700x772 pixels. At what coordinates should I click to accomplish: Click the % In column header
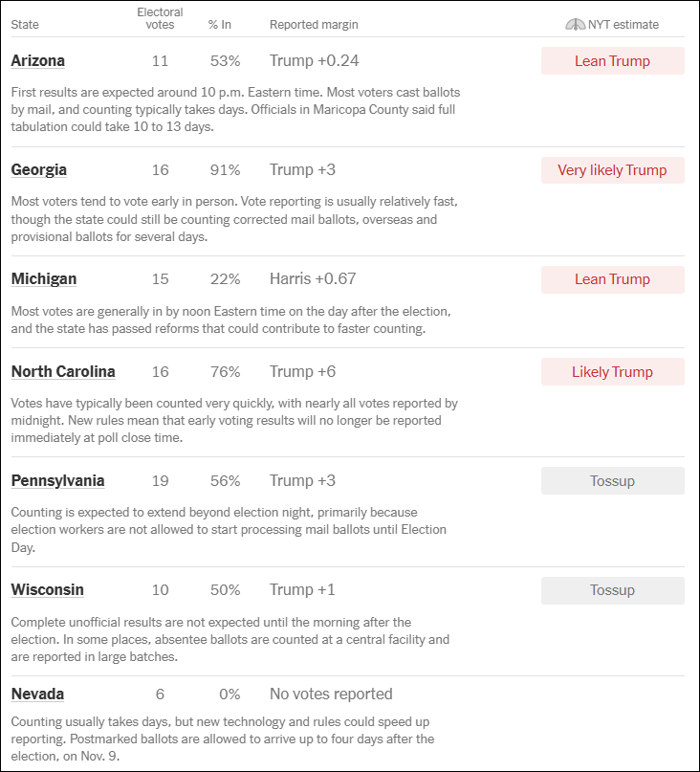pyautogui.click(x=220, y=25)
